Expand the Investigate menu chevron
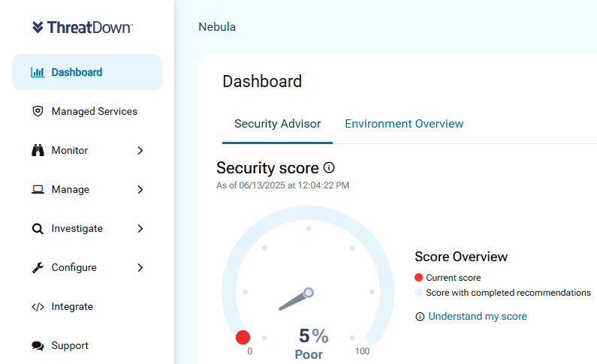597x364 pixels. 140,229
